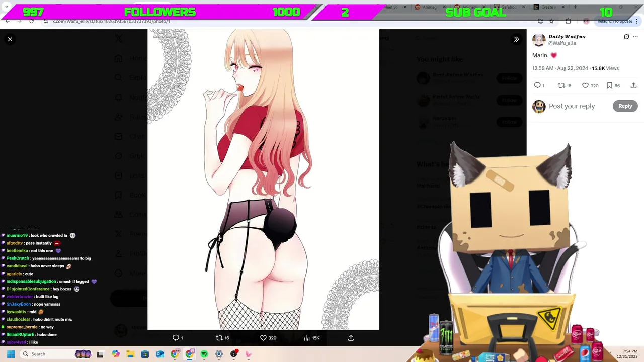Open the Chrome profile avatar

pos(586,21)
